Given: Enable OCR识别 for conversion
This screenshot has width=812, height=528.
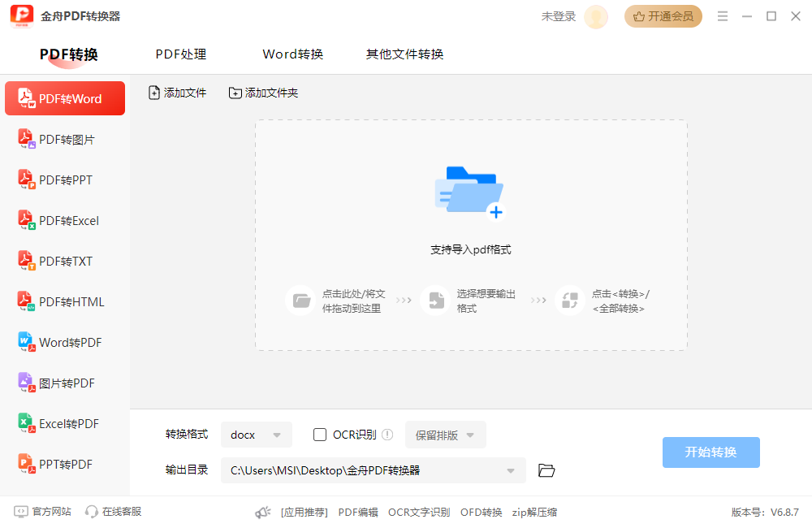Looking at the screenshot, I should 319,435.
